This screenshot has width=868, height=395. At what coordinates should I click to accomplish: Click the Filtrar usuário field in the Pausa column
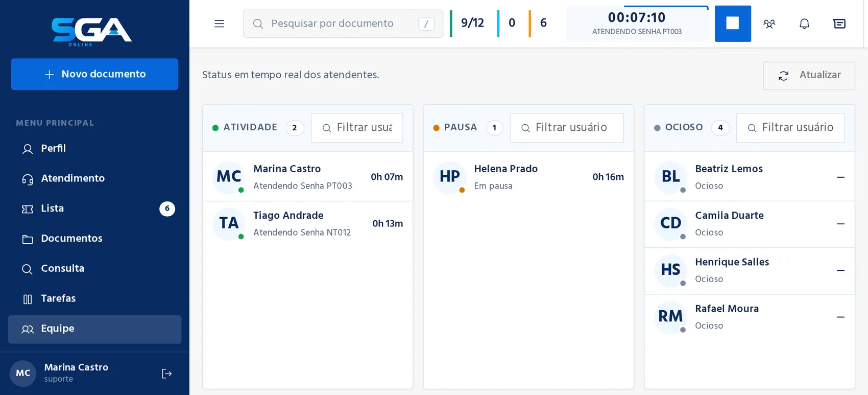tap(567, 128)
